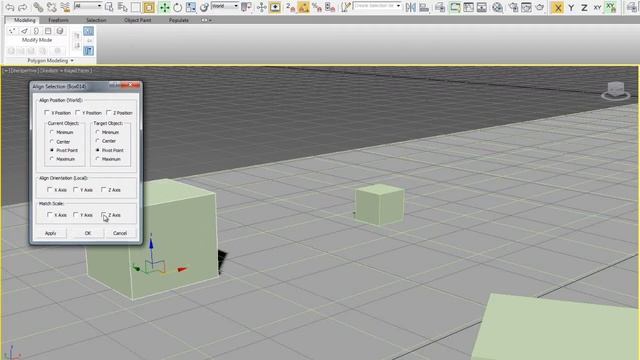Switch to the Populate ribbon tab
The width and height of the screenshot is (640, 360).
(x=178, y=20)
